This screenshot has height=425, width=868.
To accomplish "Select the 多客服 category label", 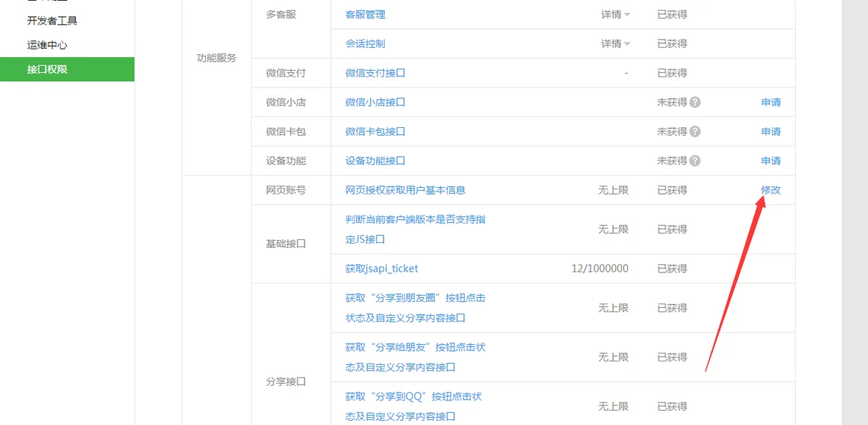I will (281, 14).
